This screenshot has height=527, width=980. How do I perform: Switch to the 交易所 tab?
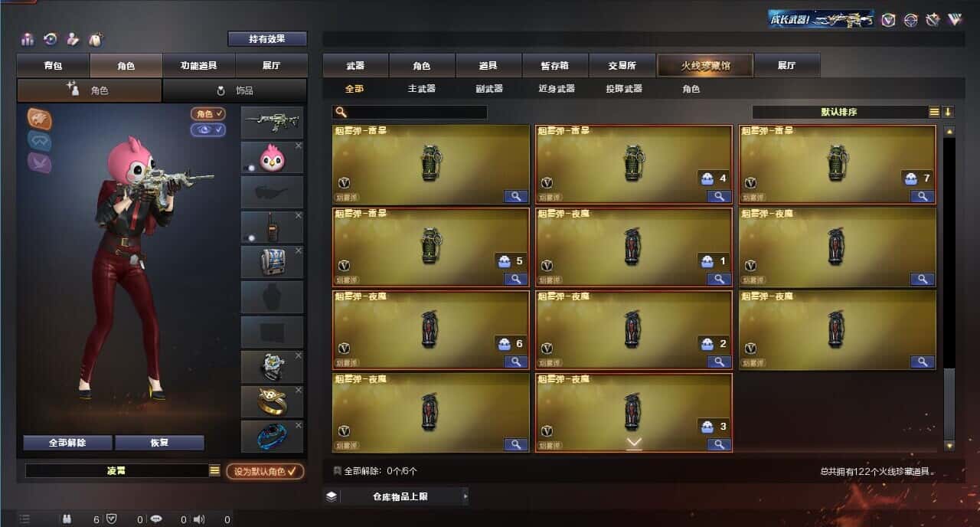[622, 65]
